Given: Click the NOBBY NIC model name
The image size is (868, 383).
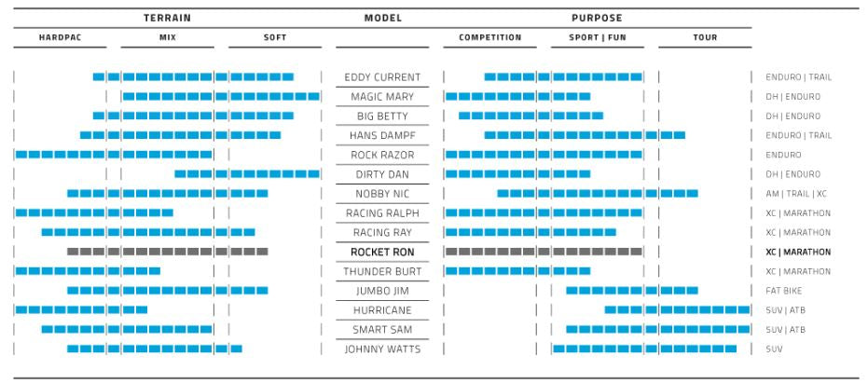Looking at the screenshot, I should click(x=382, y=194).
